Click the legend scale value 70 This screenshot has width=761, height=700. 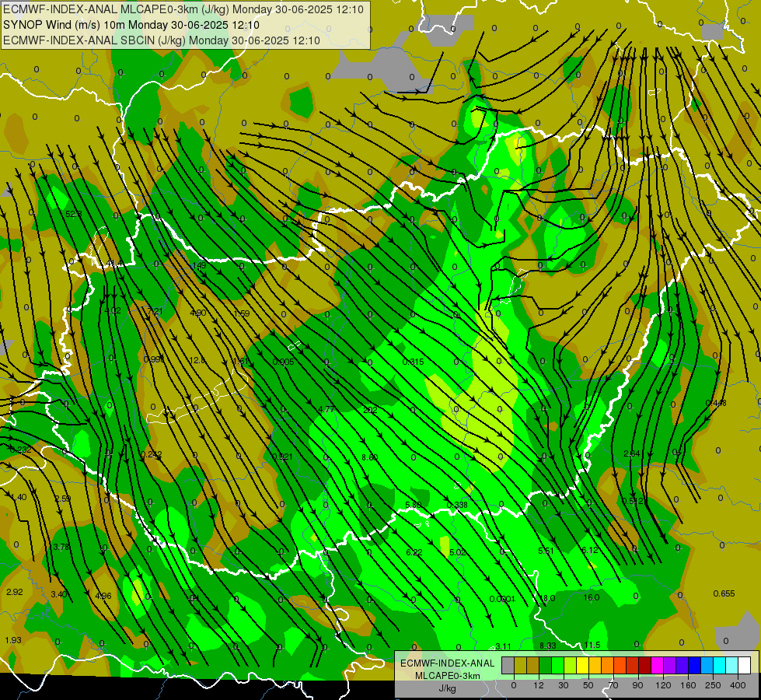tap(613, 685)
